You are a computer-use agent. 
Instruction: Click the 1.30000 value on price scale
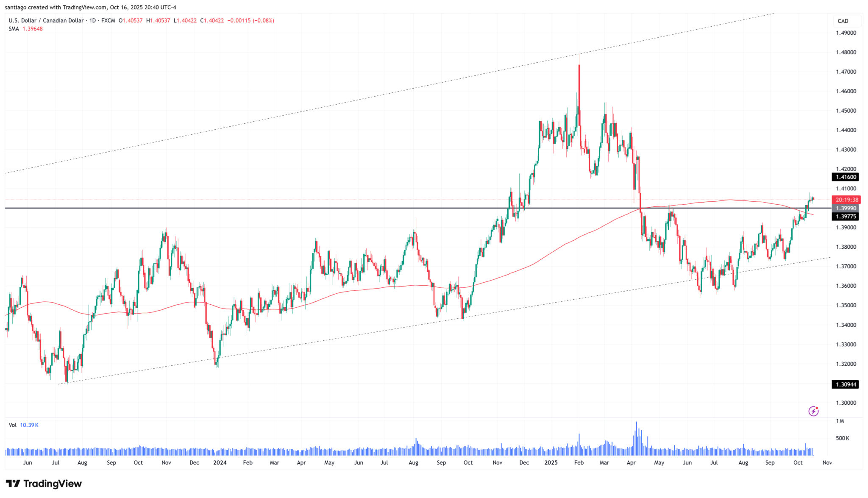tap(846, 403)
